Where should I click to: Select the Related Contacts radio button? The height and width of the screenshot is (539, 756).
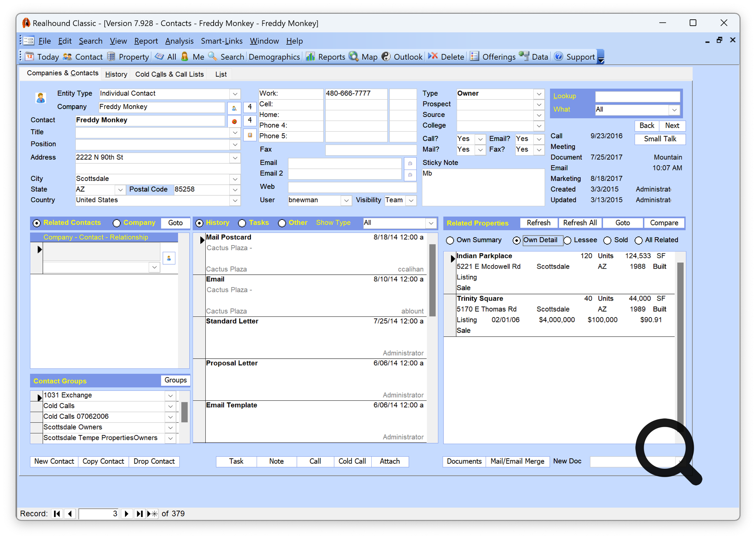[x=37, y=223]
